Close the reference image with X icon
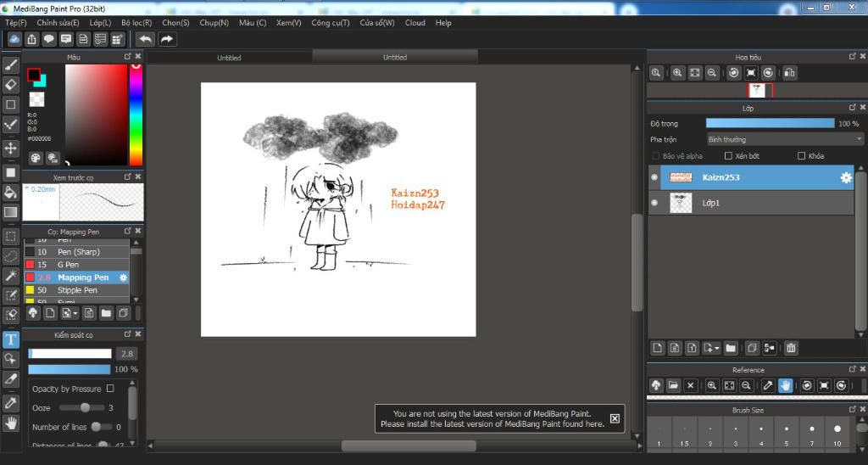 [690, 385]
